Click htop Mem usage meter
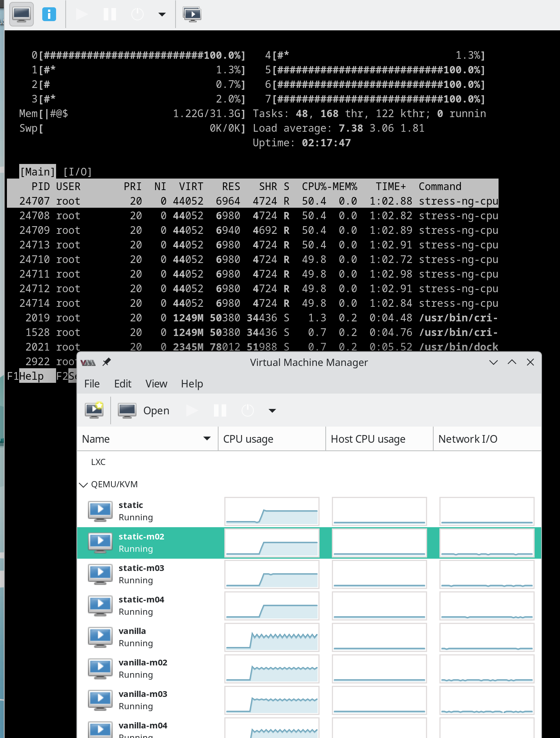The width and height of the screenshot is (560, 738). point(132,114)
